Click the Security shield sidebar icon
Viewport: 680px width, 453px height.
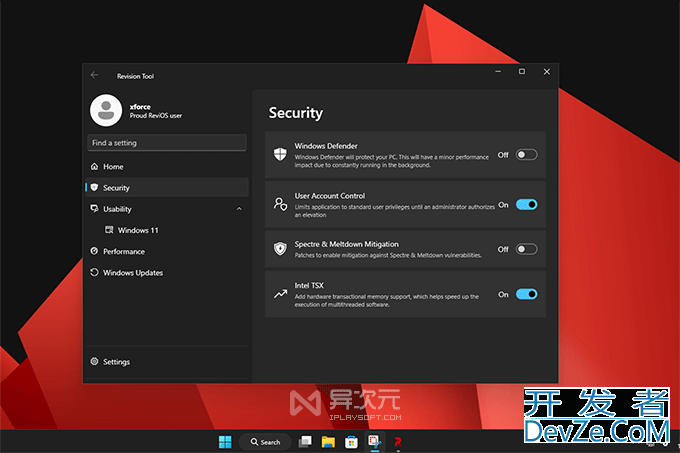point(95,187)
